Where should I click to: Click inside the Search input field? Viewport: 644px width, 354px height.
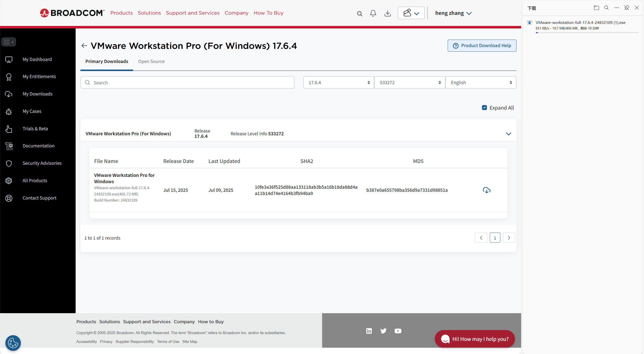click(x=187, y=82)
